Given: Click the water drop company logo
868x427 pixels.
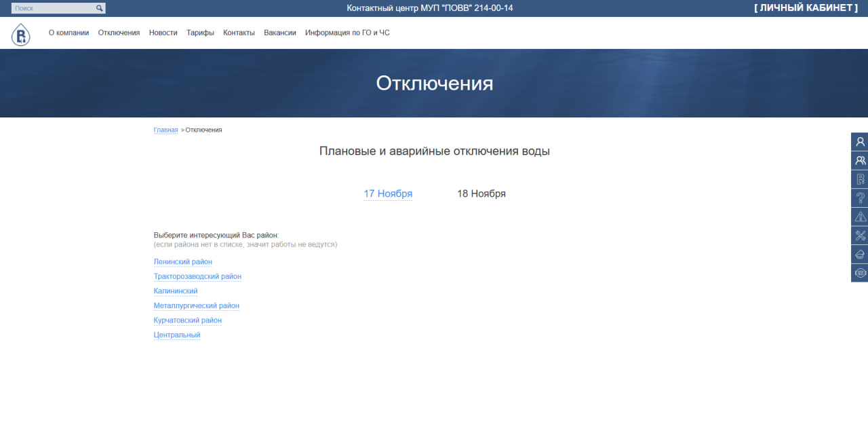Looking at the screenshot, I should (x=21, y=34).
